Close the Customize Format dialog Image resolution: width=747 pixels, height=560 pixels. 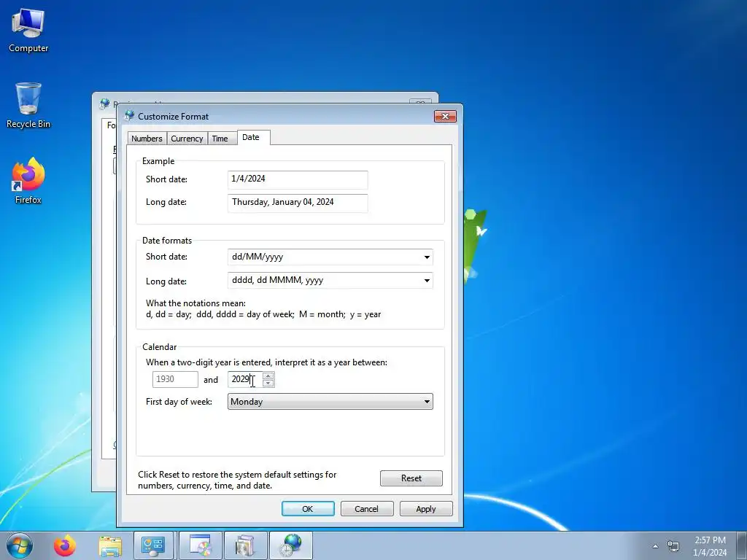coord(445,116)
